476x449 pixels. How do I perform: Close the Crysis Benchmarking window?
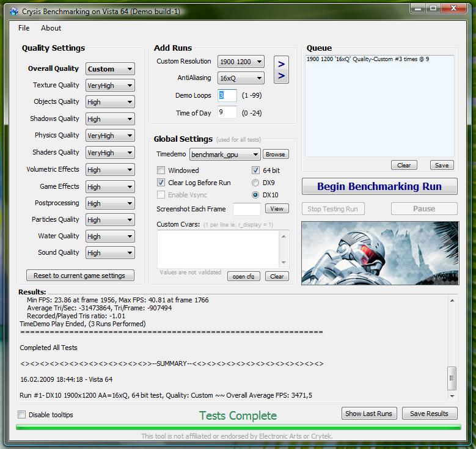453,9
